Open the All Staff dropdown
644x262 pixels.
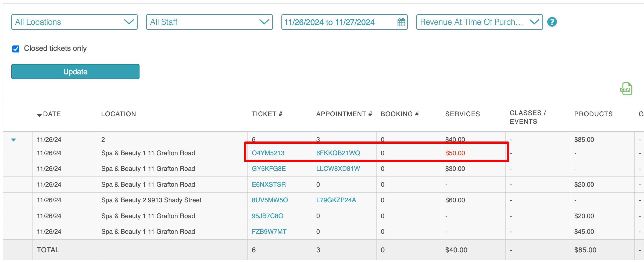(x=209, y=22)
